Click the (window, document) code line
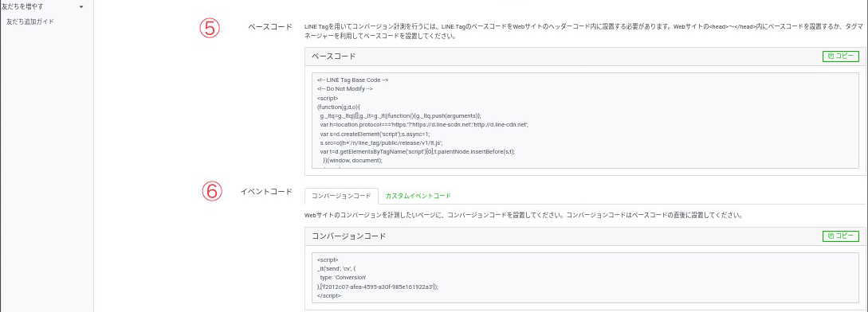Screen dimensions: 868x312 352,161
